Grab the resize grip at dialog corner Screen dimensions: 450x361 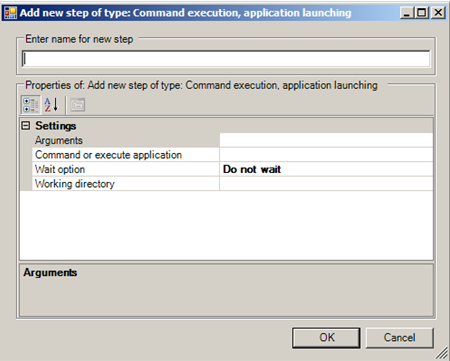coord(442,353)
